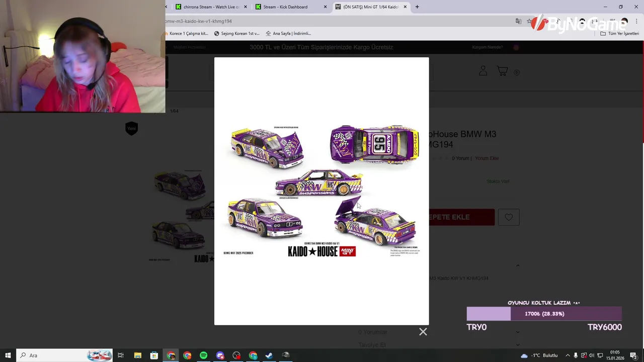Click the taskbar Ara search box
The image size is (644, 362).
[64, 355]
